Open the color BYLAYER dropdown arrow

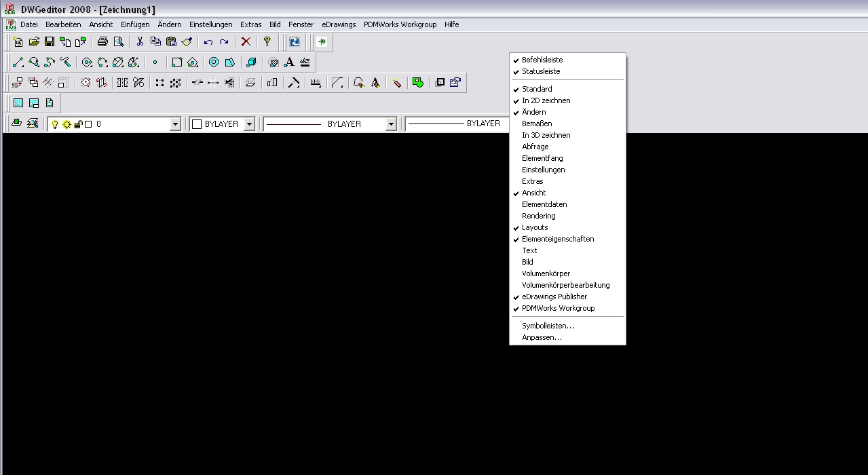pos(249,124)
